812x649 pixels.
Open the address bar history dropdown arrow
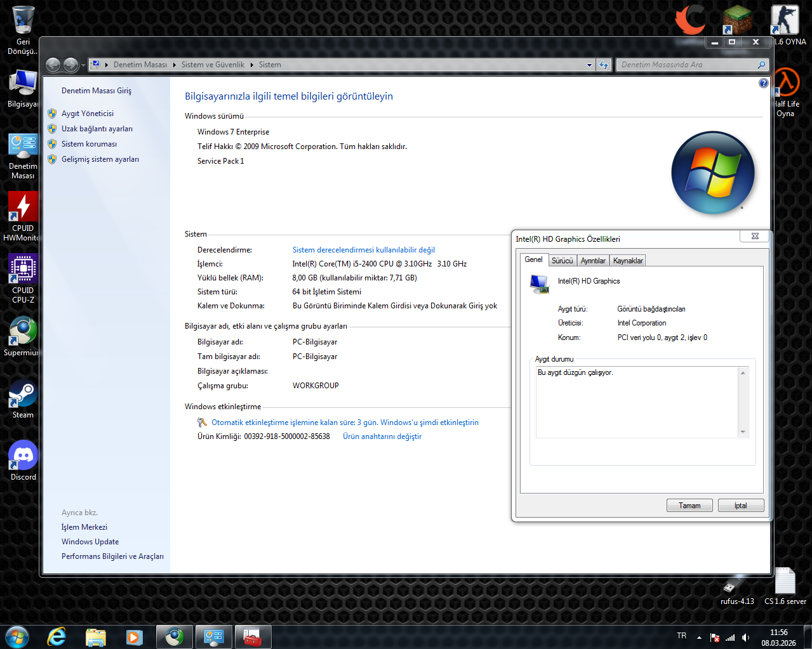(x=589, y=65)
